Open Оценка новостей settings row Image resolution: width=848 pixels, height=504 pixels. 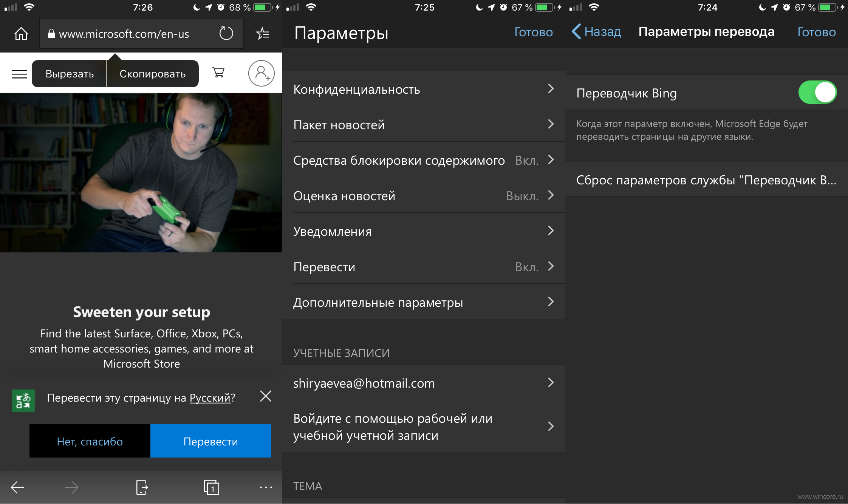(424, 195)
